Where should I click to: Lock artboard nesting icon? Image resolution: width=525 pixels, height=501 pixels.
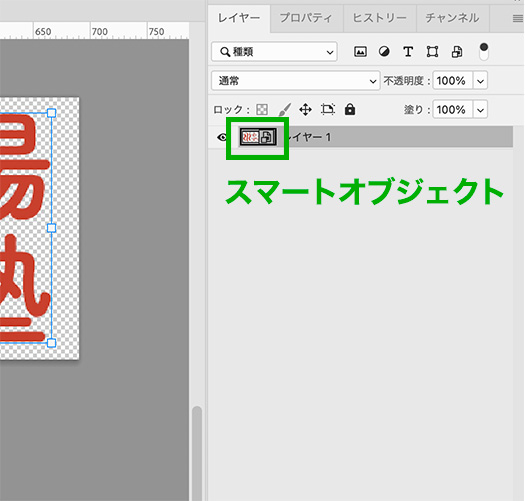pos(327,110)
